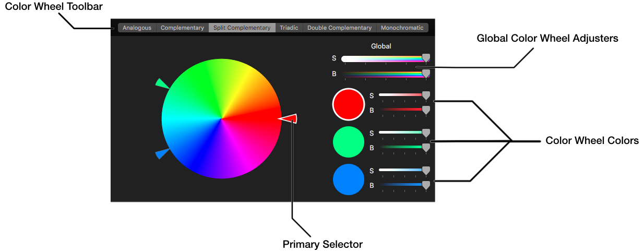
Task: Select the red color swatch
Action: coord(348,104)
